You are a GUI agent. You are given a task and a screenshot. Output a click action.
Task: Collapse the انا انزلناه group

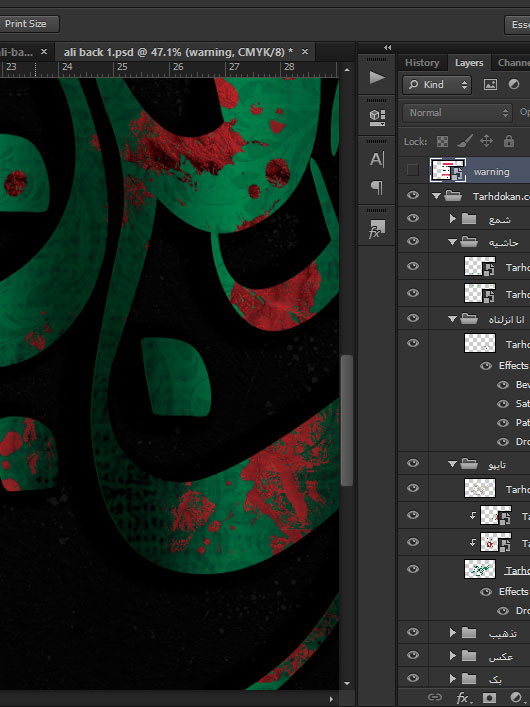click(452, 319)
